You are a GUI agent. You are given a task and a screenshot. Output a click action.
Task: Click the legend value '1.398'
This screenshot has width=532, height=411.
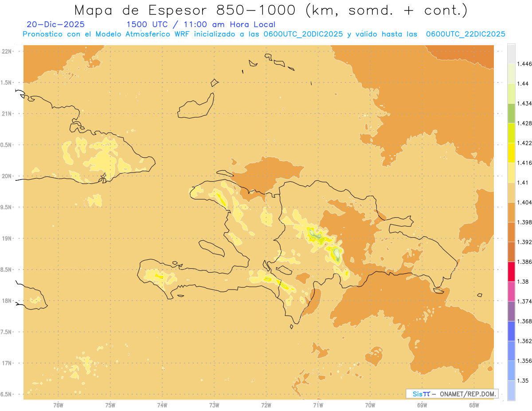[x=524, y=222]
